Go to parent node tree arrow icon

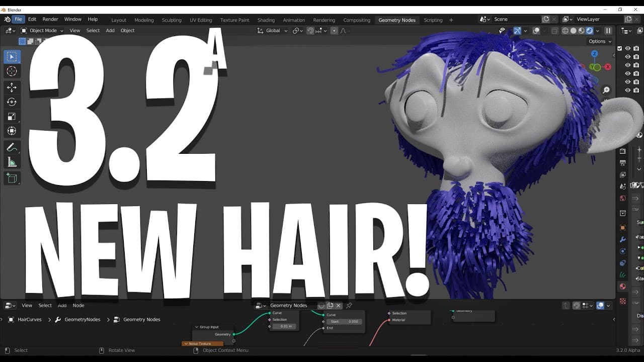click(566, 306)
